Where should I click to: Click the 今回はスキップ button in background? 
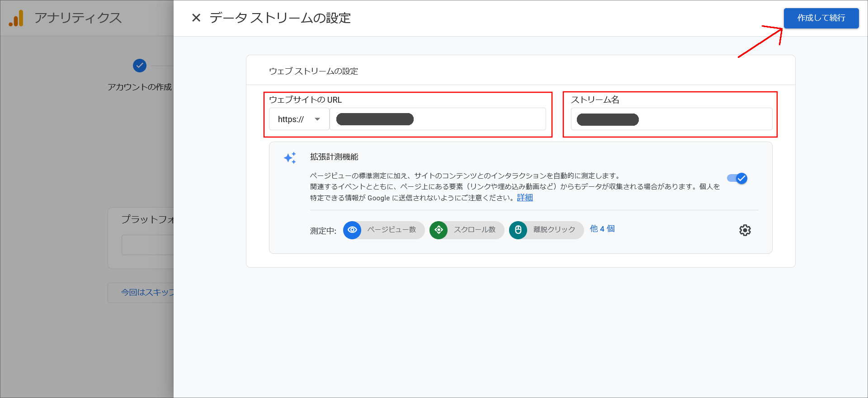pos(141,293)
